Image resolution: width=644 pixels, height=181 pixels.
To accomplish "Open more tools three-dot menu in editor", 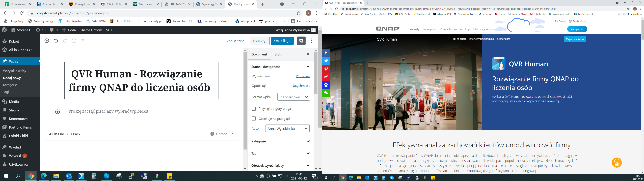I will (x=311, y=41).
